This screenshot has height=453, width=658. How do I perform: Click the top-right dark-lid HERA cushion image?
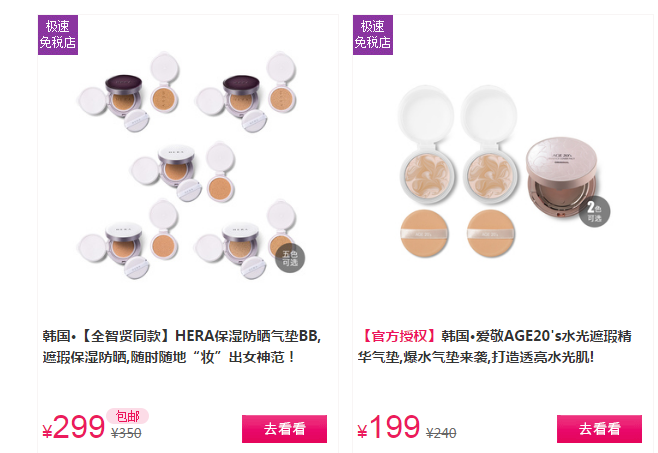247,92
